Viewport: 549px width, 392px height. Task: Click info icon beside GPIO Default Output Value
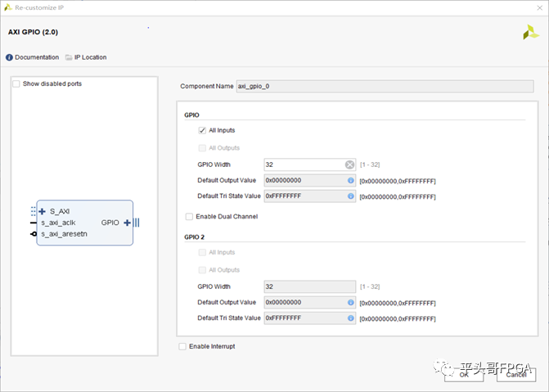[350, 180]
